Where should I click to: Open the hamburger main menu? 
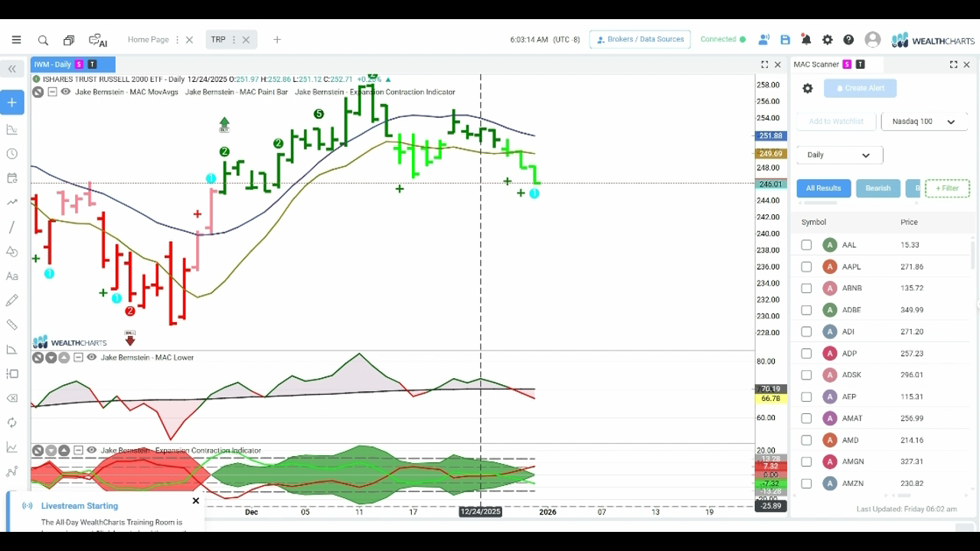pyautogui.click(x=16, y=40)
